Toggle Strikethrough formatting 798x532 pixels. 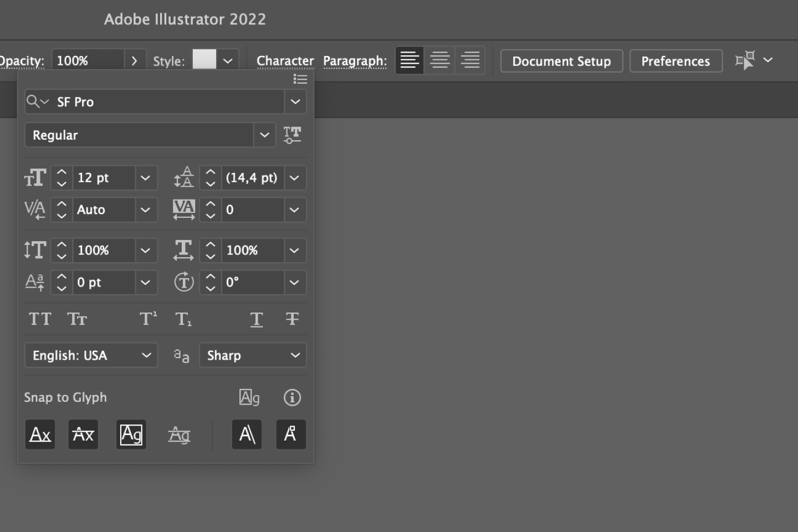click(x=292, y=319)
